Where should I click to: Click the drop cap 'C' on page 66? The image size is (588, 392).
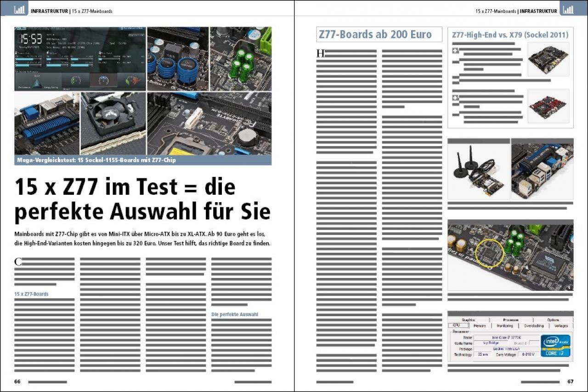(18, 262)
